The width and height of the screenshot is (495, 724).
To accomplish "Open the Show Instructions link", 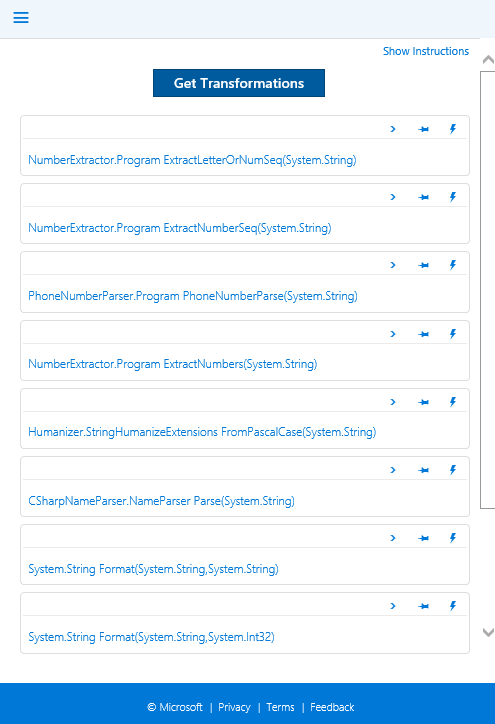I will click(x=426, y=51).
